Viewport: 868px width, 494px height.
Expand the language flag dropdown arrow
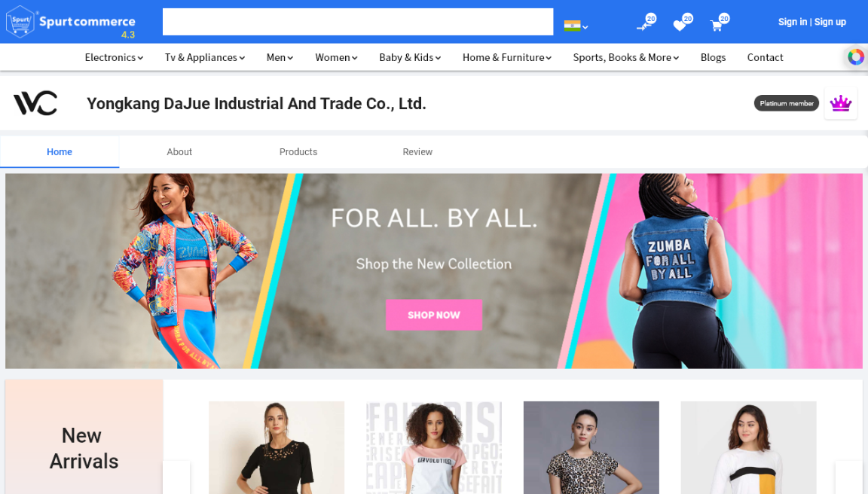click(x=585, y=26)
